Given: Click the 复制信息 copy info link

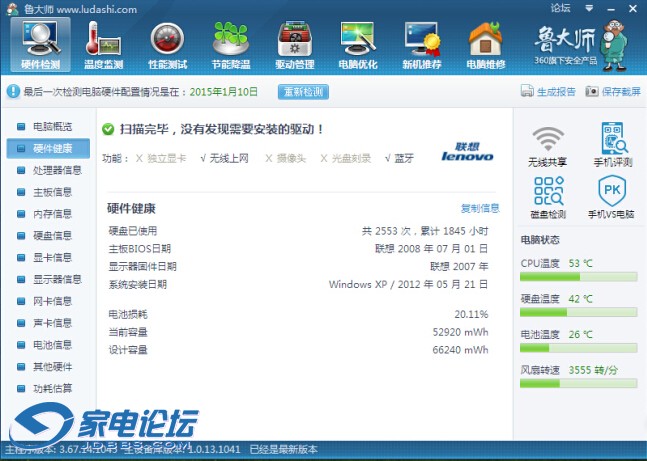Looking at the screenshot, I should 480,208.
